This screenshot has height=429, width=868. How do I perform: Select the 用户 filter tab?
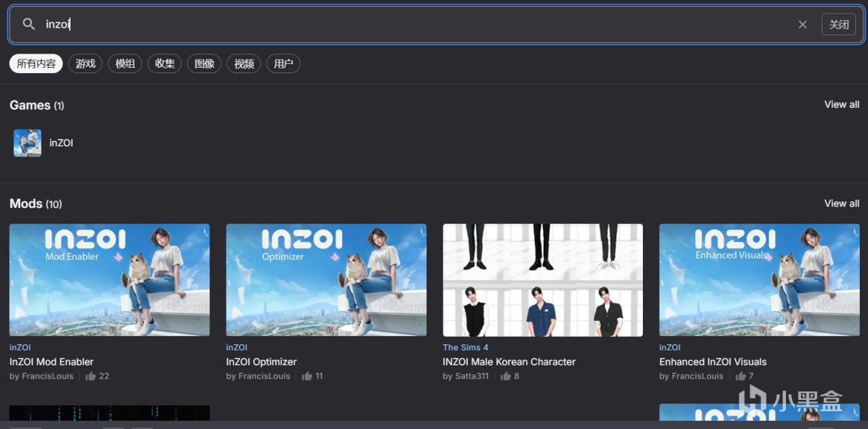283,64
